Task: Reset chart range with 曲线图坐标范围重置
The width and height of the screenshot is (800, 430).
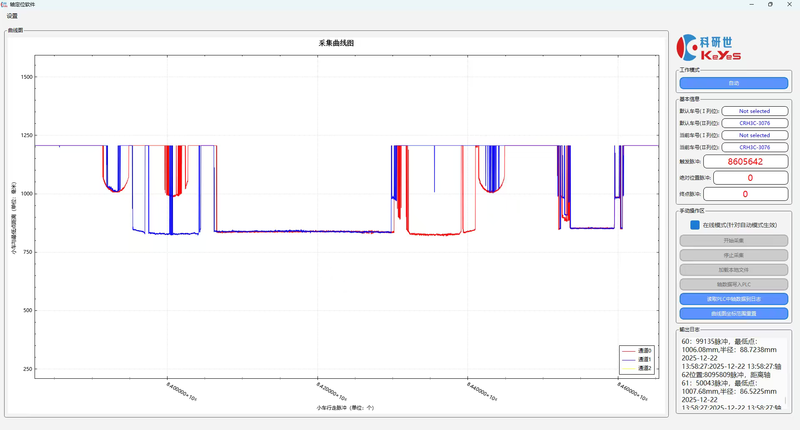Action: (734, 313)
